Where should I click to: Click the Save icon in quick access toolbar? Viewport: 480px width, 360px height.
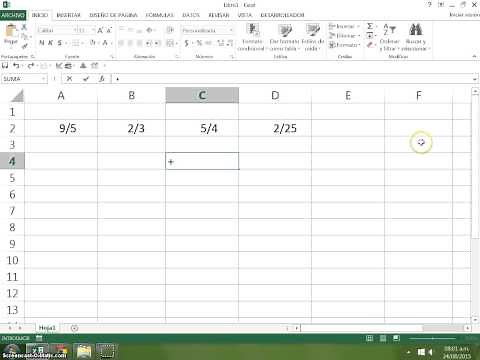coord(5,66)
